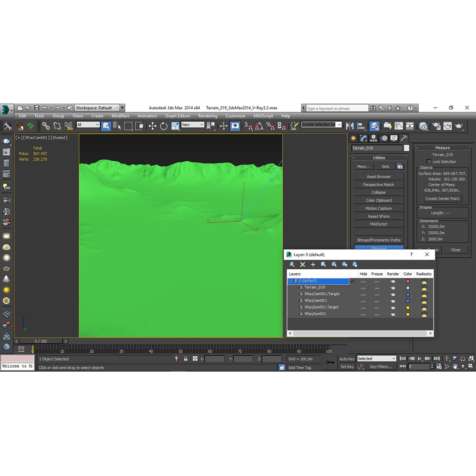This screenshot has width=476, height=476.
Task: Collapse the 0 (default) layer tree
Action: pos(290,281)
